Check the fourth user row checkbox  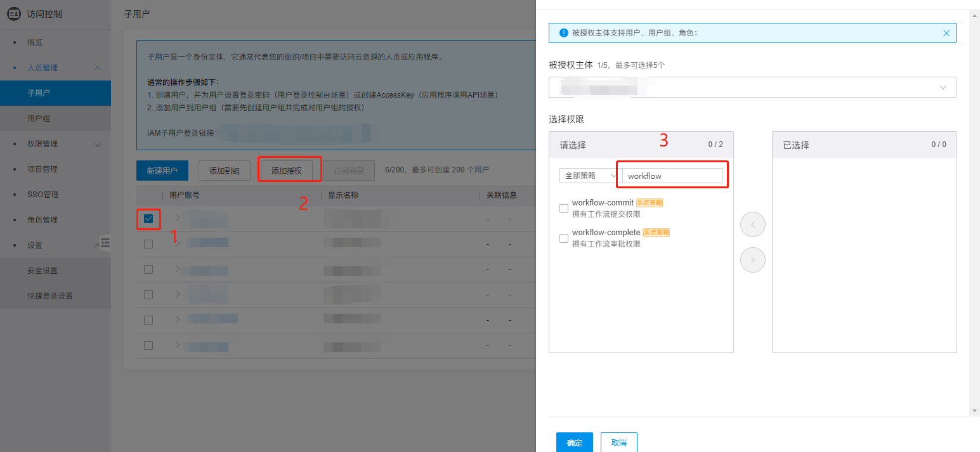(x=148, y=295)
